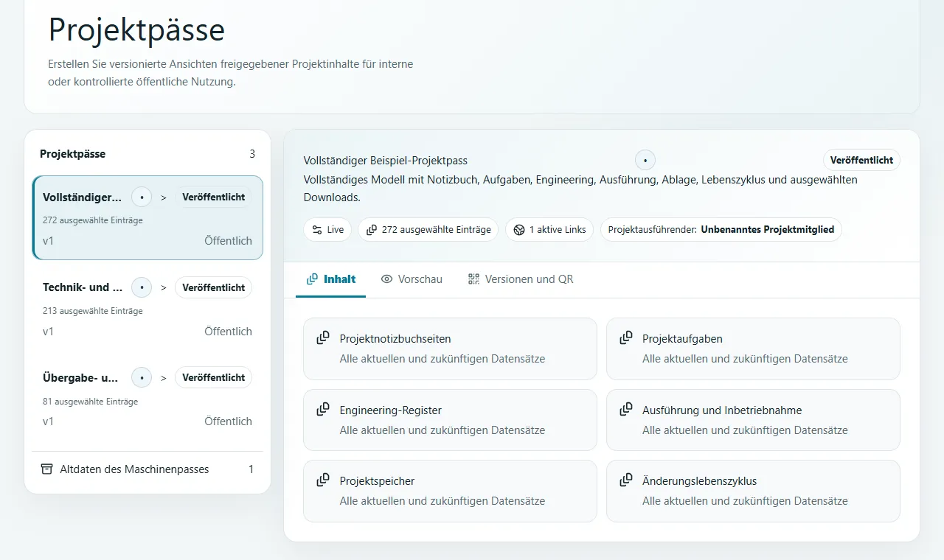Viewport: 944px width, 560px height.
Task: Expand the chevron on the Technik- und ... entry
Action: 164,287
